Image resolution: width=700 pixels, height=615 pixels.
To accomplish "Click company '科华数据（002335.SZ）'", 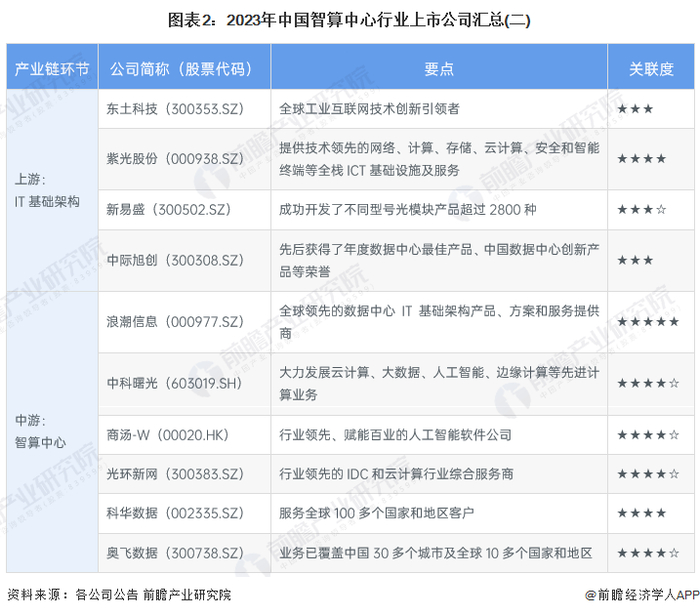I will [x=175, y=513].
